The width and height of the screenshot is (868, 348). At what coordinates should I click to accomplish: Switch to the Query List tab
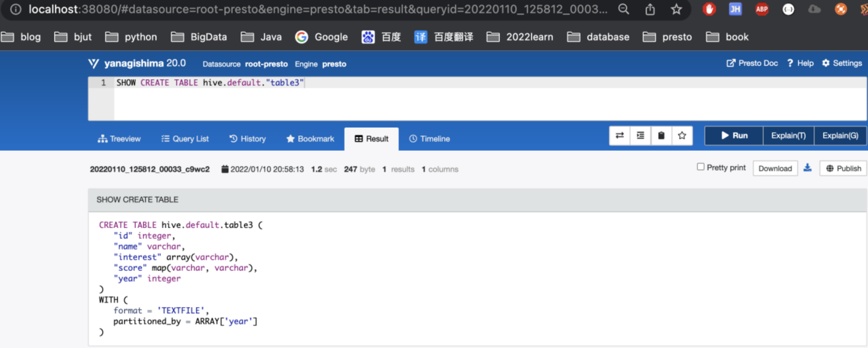(185, 139)
